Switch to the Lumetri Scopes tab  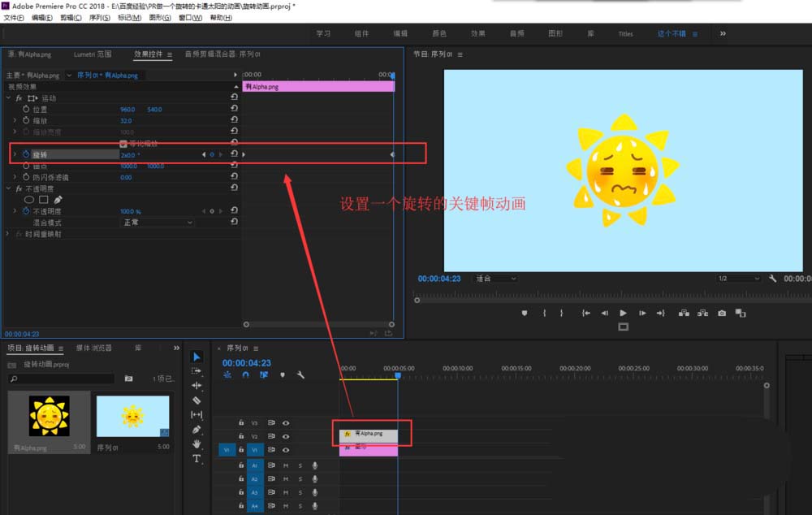[x=93, y=54]
